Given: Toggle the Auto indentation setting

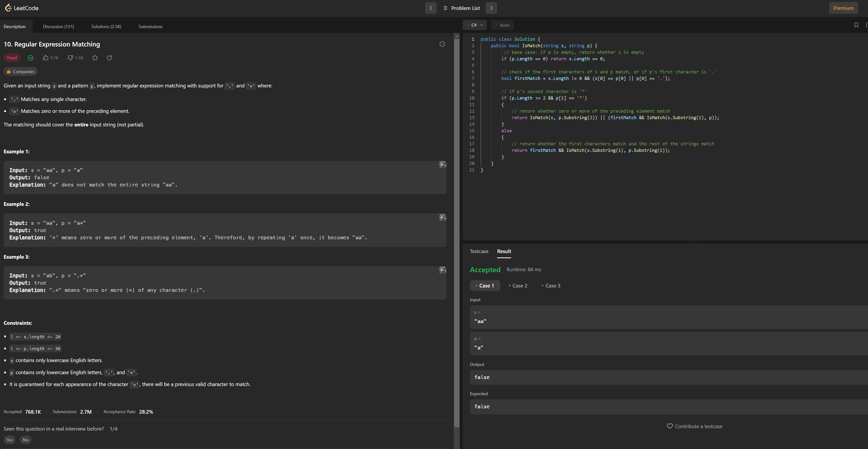Looking at the screenshot, I should [x=502, y=25].
